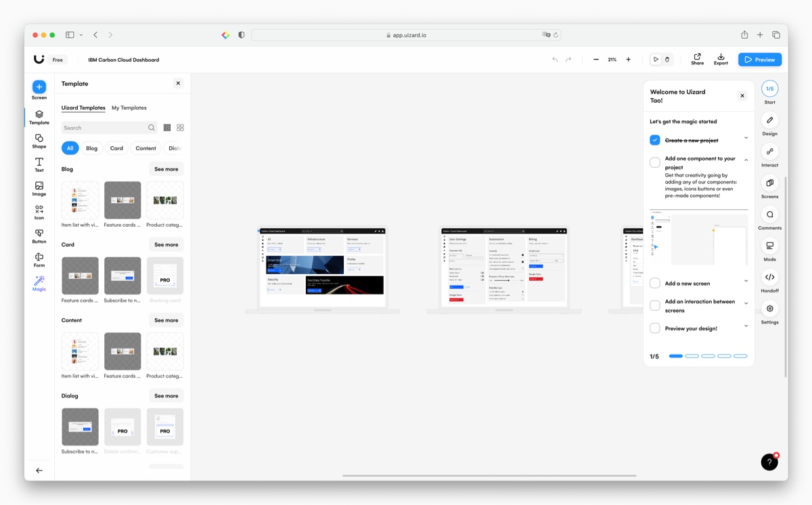The height and width of the screenshot is (505, 812).
Task: Open the Comments panel
Action: 769,218
